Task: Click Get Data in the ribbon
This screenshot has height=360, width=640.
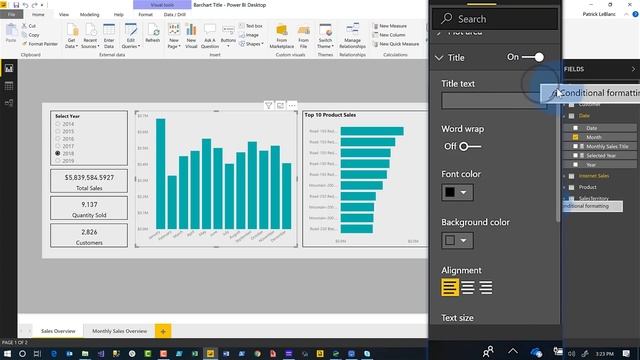Action: (71, 36)
